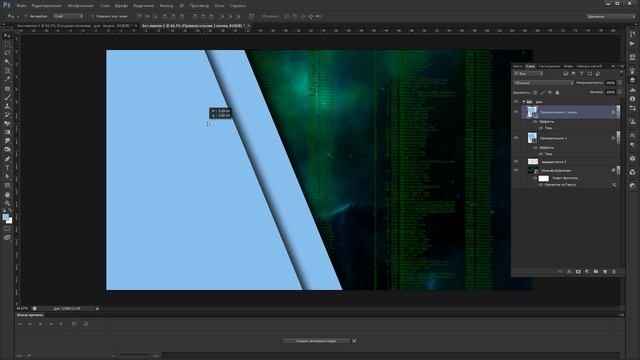
Task: Open layer filter kind dropdown
Action: coord(528,74)
